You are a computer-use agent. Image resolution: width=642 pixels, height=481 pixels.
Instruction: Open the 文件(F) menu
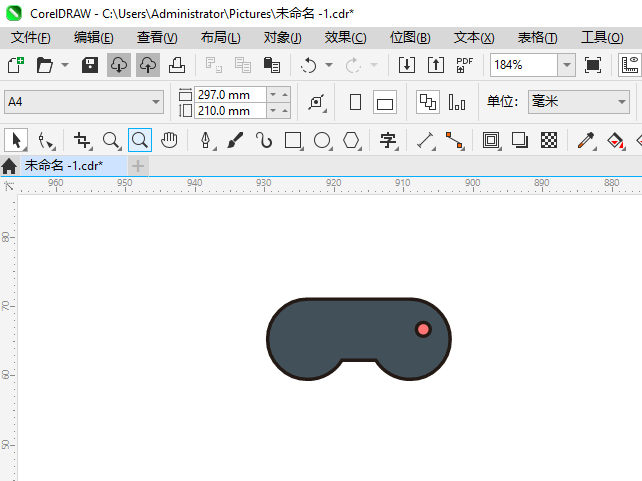pos(31,38)
